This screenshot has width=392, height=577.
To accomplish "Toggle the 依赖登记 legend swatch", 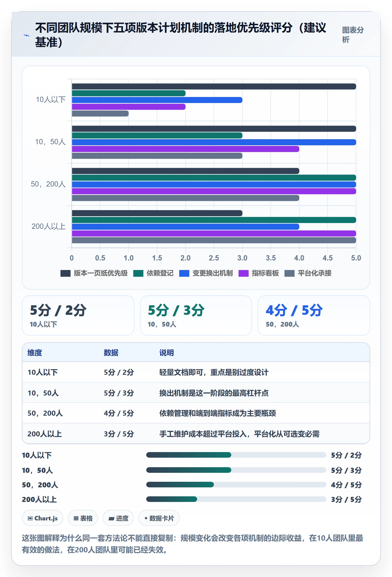I will [x=138, y=273].
